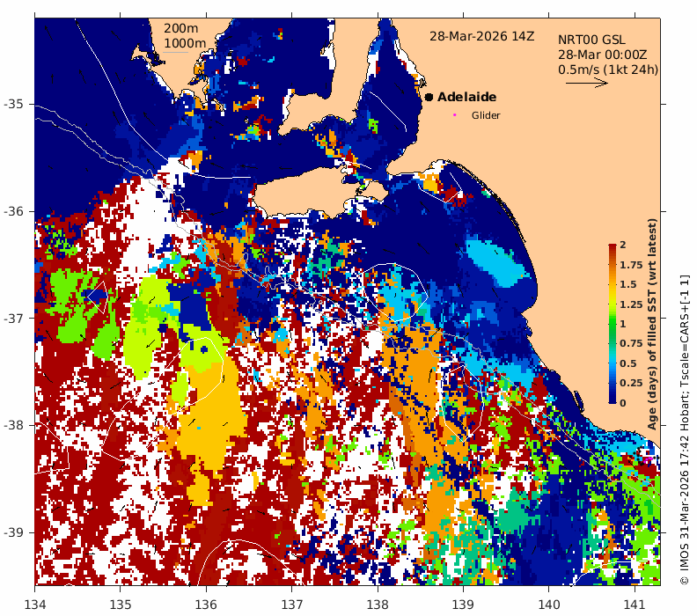Image resolution: width=697 pixels, height=616 pixels.
Task: Click the colorbar tick label '1.75'
Action: pyautogui.click(x=631, y=265)
